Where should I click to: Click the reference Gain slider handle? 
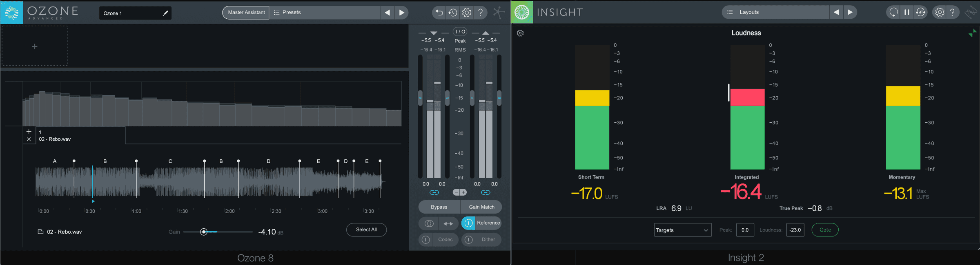point(204,232)
